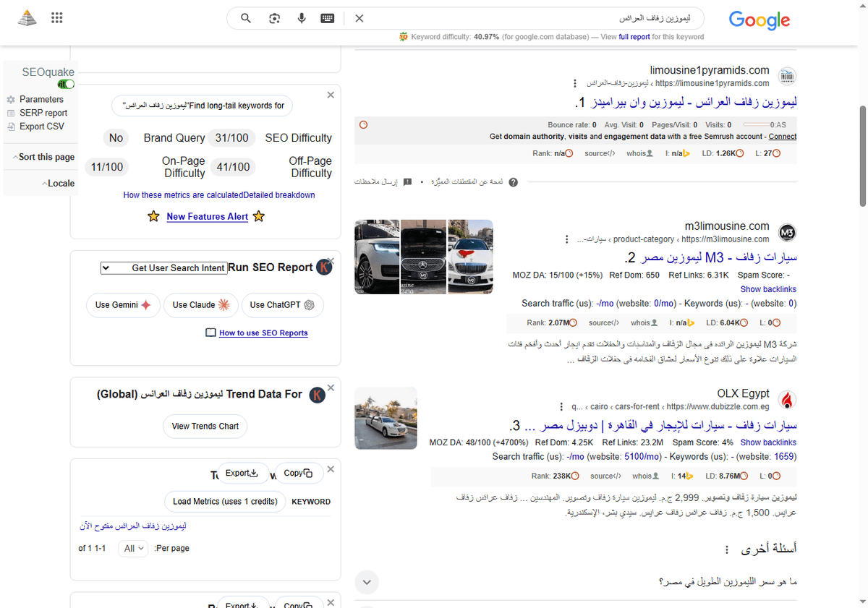The image size is (868, 608).
Task: Disable the SEOquake on/off switch
Action: pos(65,84)
